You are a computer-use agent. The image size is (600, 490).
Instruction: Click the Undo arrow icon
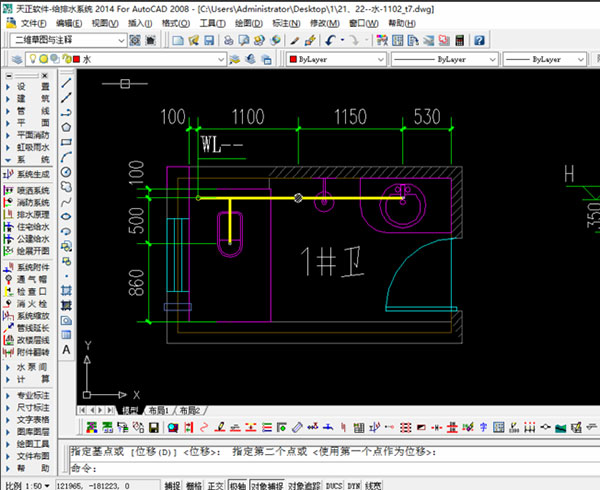pyautogui.click(x=330, y=40)
